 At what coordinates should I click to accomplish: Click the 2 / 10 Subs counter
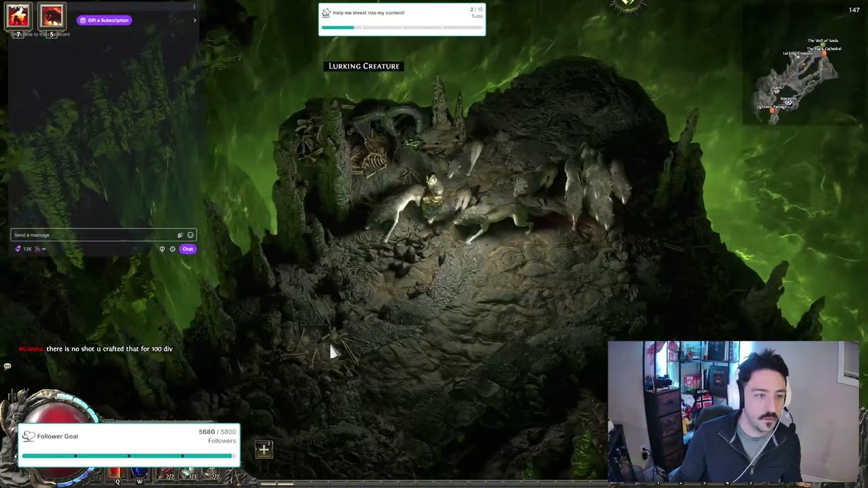coord(477,9)
